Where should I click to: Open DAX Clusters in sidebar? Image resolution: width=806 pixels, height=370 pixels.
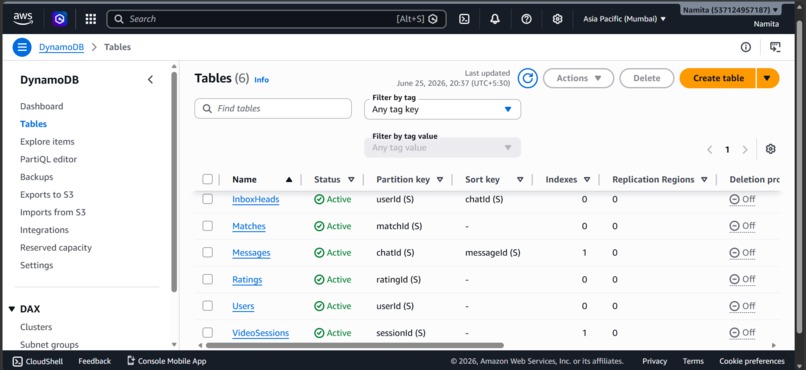[x=36, y=327]
